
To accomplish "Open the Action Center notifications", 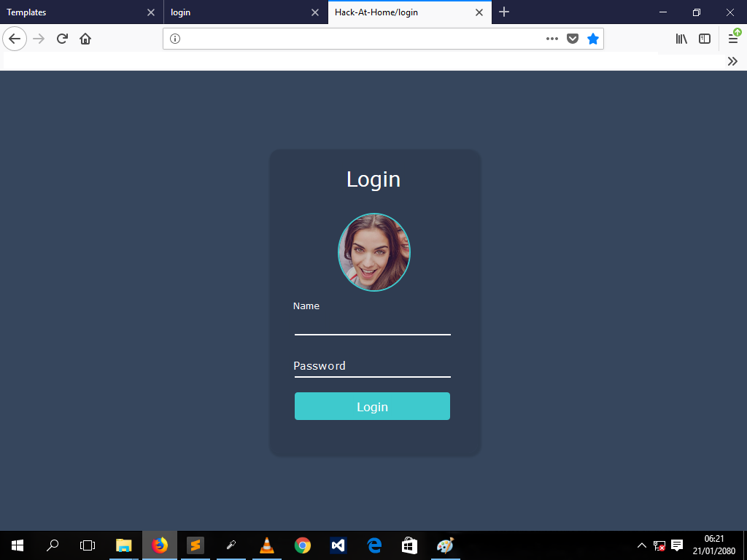I will point(677,545).
